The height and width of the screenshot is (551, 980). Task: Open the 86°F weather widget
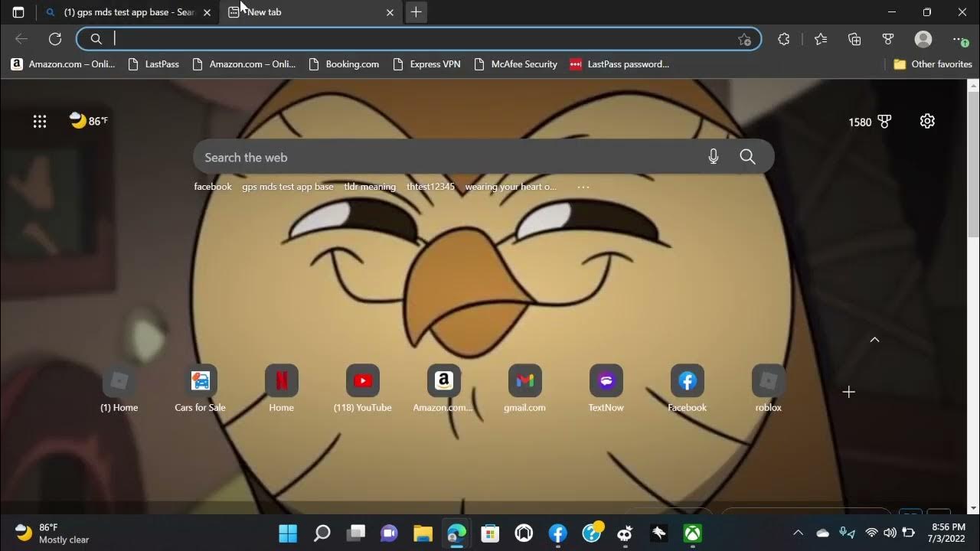[88, 121]
